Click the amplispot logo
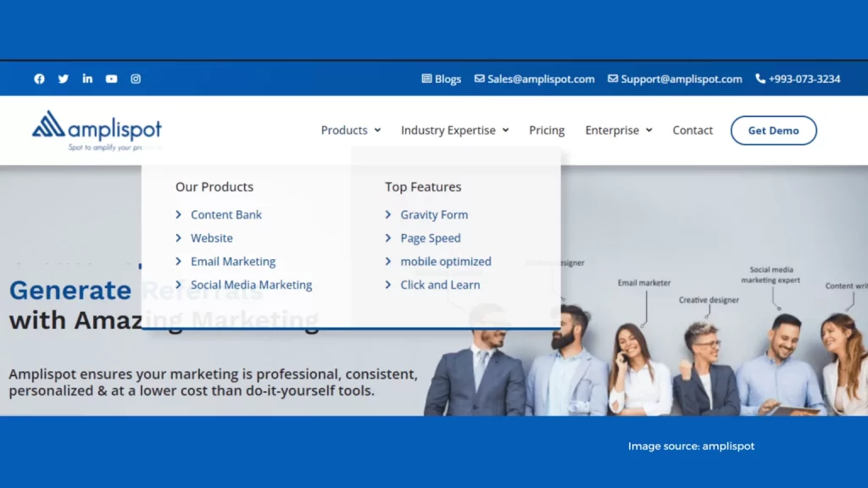868x488 pixels. point(97,130)
